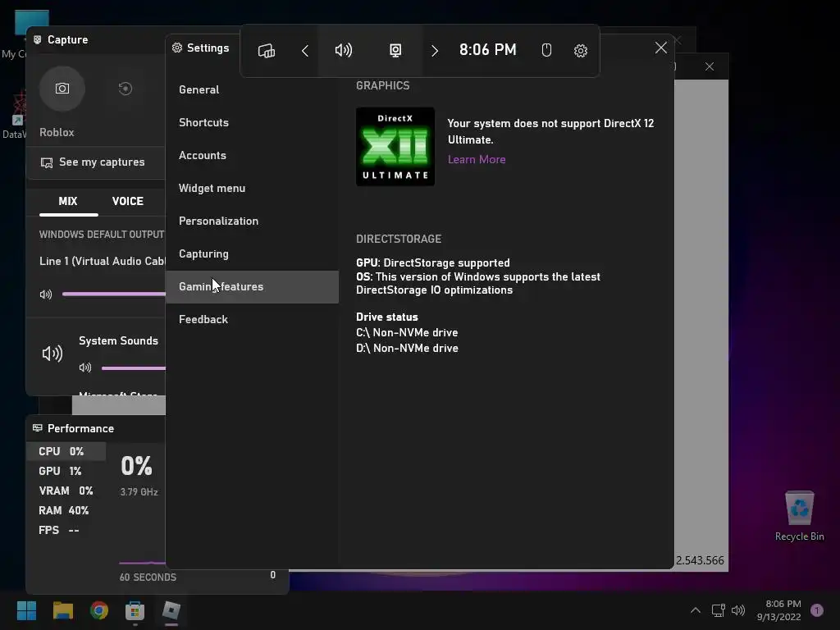
Task: Select the VRAM performance metric
Action: (x=66, y=491)
